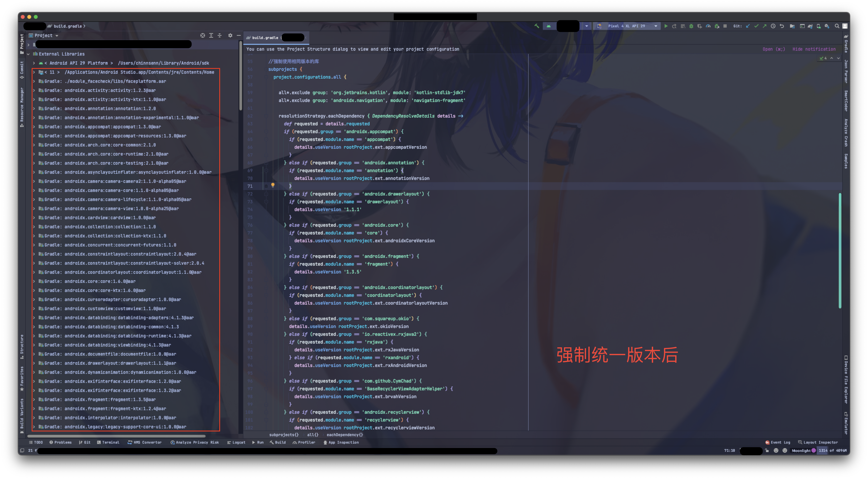Click Git commit checkmark icon
This screenshot has height=479, width=868.
click(x=756, y=26)
